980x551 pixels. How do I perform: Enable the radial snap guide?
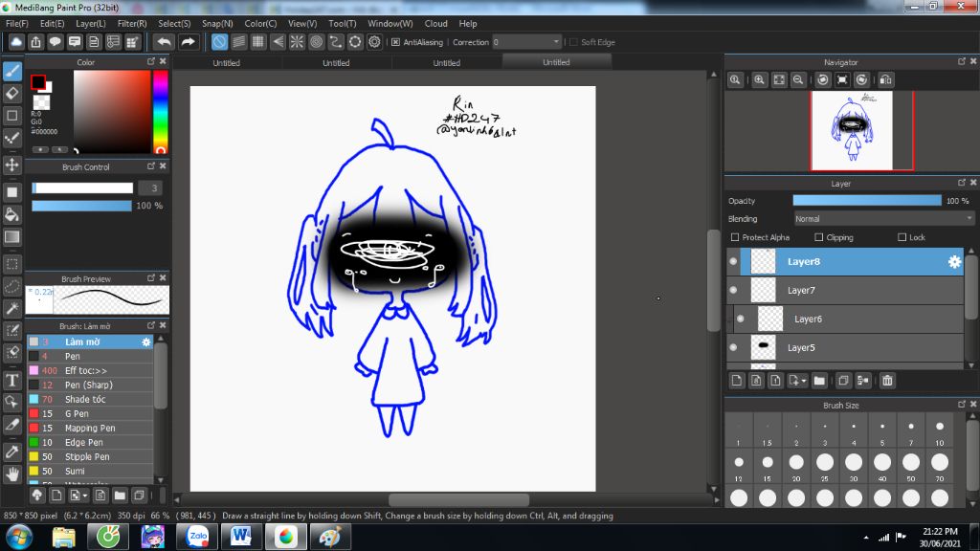[x=297, y=42]
